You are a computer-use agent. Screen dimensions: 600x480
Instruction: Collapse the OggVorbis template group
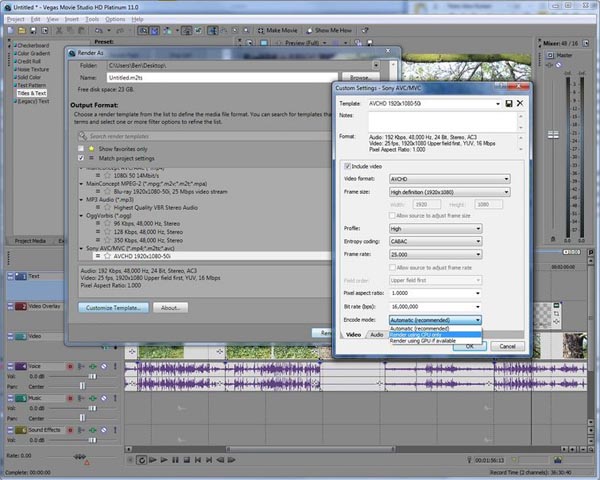[81, 216]
